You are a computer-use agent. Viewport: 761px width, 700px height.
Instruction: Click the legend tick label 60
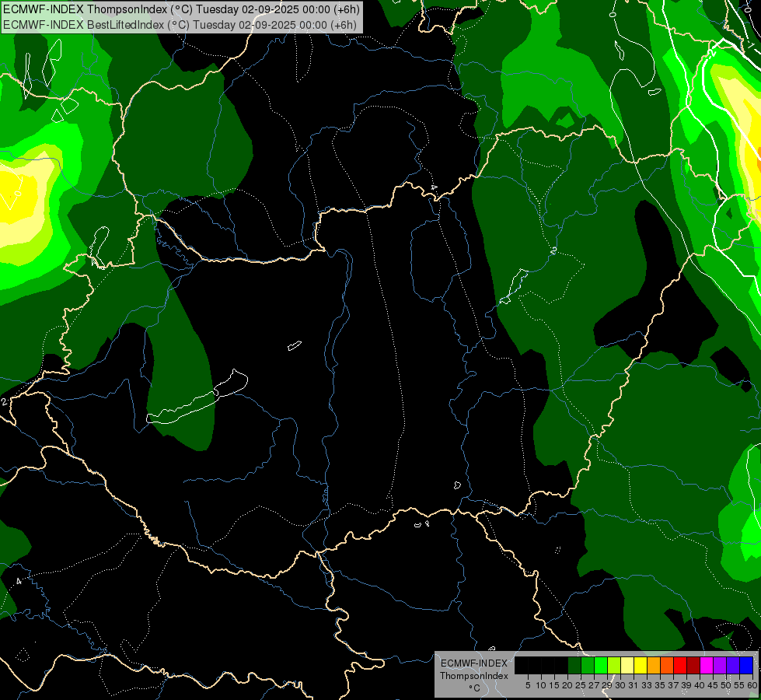[752, 685]
